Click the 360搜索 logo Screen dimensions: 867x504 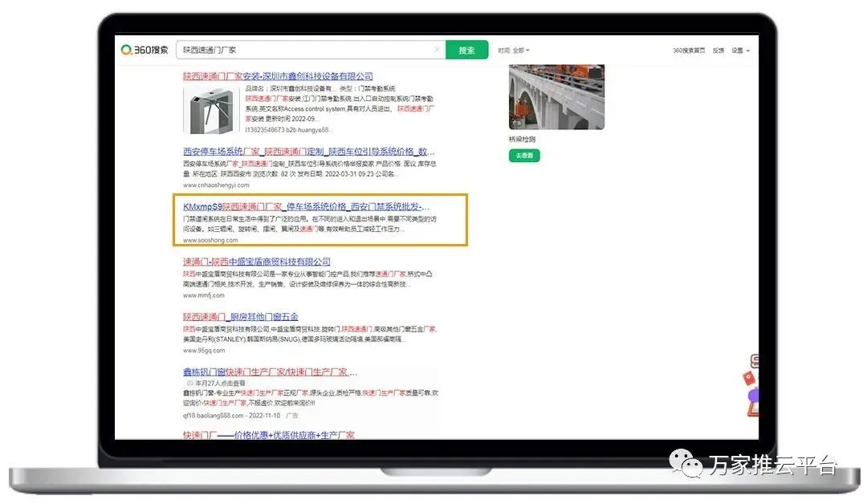click(x=144, y=50)
